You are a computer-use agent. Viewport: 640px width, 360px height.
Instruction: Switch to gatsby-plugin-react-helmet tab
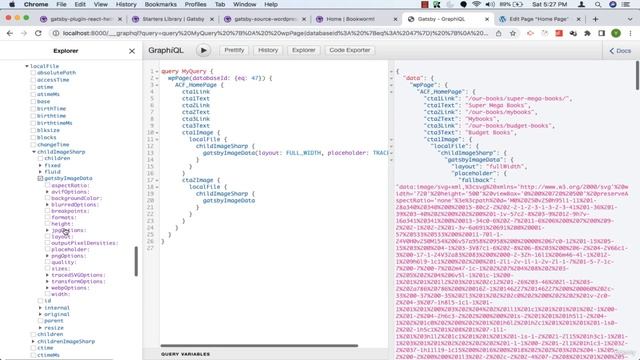[x=80, y=19]
